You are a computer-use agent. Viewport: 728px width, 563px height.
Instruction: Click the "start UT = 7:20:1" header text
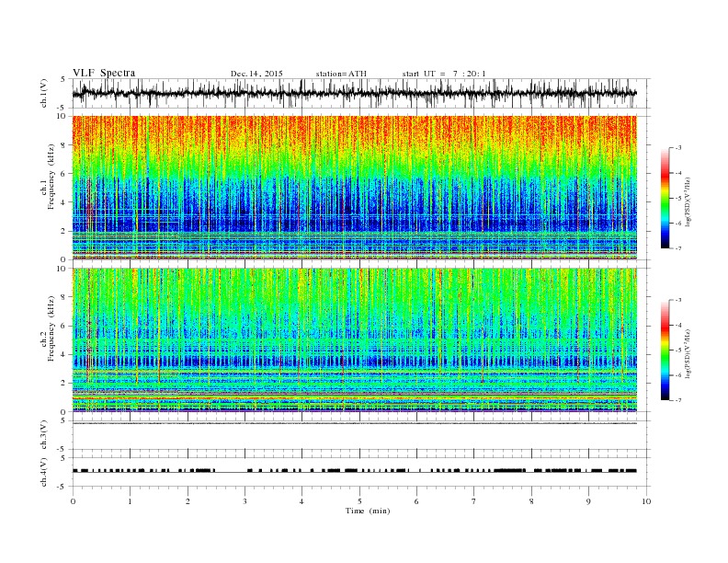pyautogui.click(x=444, y=74)
